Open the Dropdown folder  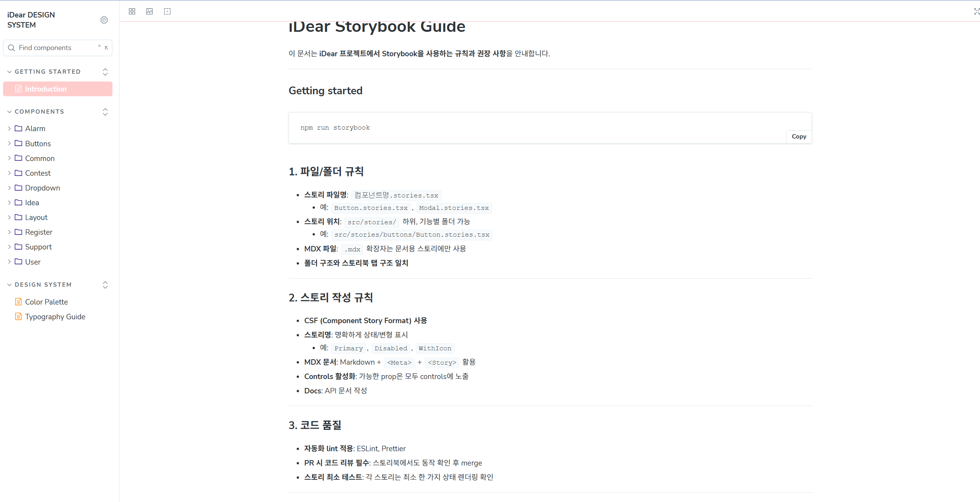(x=42, y=188)
